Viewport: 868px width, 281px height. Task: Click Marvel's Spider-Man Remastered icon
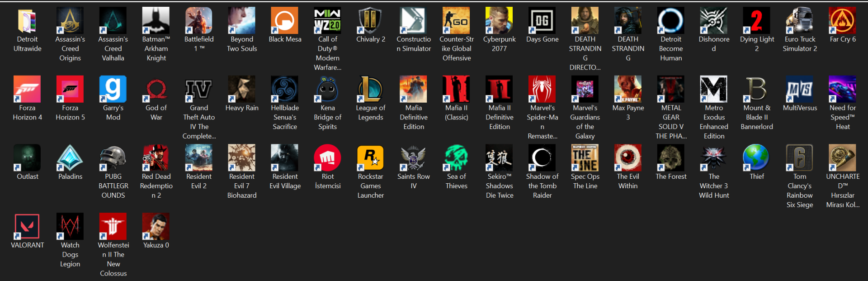[x=542, y=89]
